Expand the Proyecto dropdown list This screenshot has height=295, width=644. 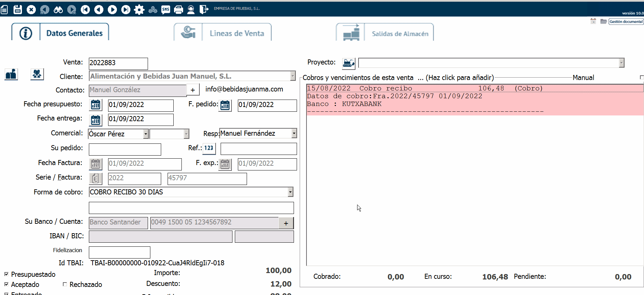[621, 63]
